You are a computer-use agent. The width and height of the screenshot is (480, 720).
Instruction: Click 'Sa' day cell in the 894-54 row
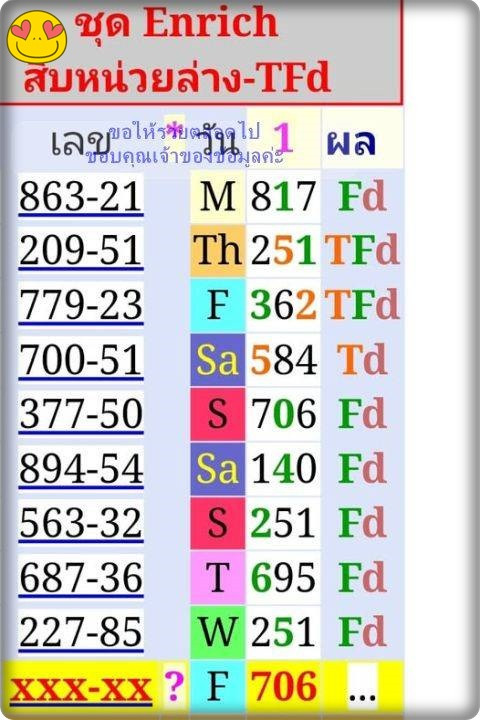(218, 468)
